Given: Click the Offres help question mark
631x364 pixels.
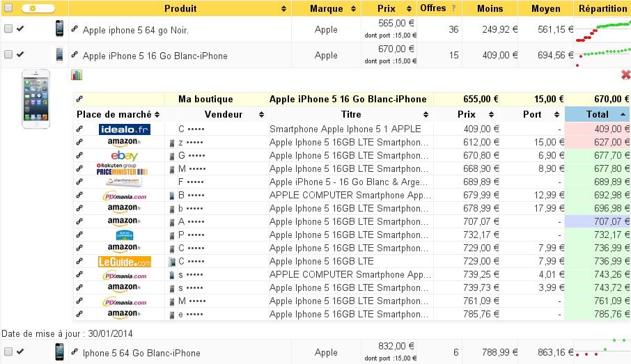Looking at the screenshot, I should (x=453, y=8).
